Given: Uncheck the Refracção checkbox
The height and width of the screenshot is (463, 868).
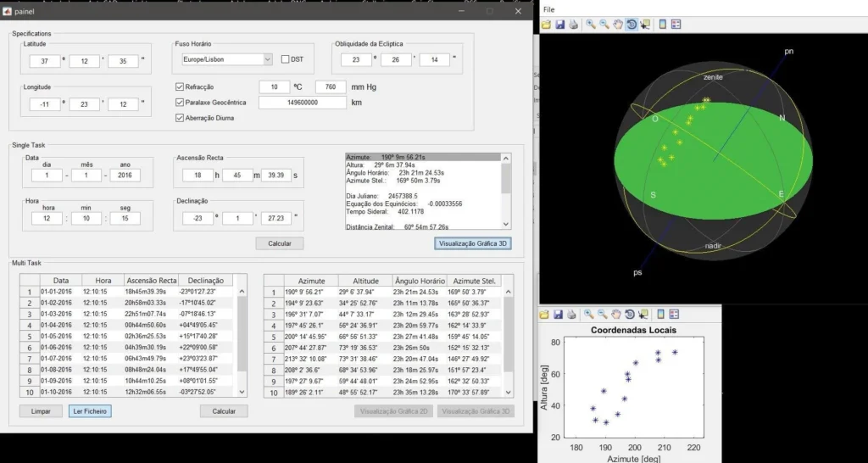Looking at the screenshot, I should point(180,86).
